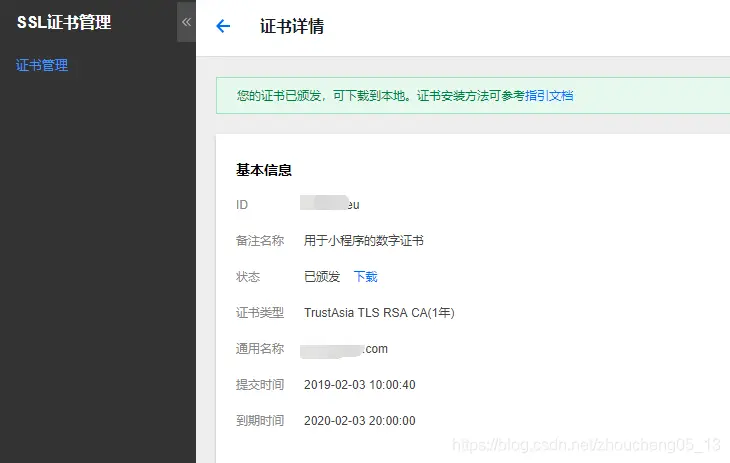Click the 证书详情 page heading
This screenshot has height=463, width=730.
coord(291,27)
